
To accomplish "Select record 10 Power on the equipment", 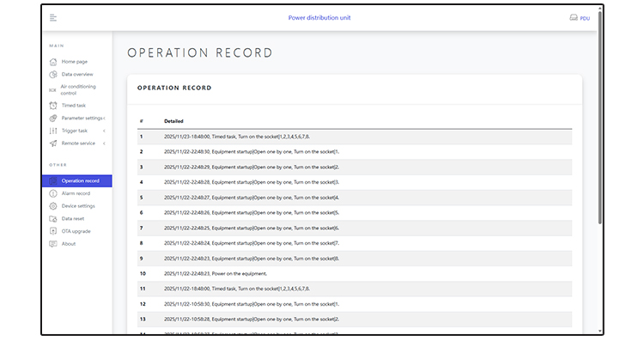I will pyautogui.click(x=355, y=274).
